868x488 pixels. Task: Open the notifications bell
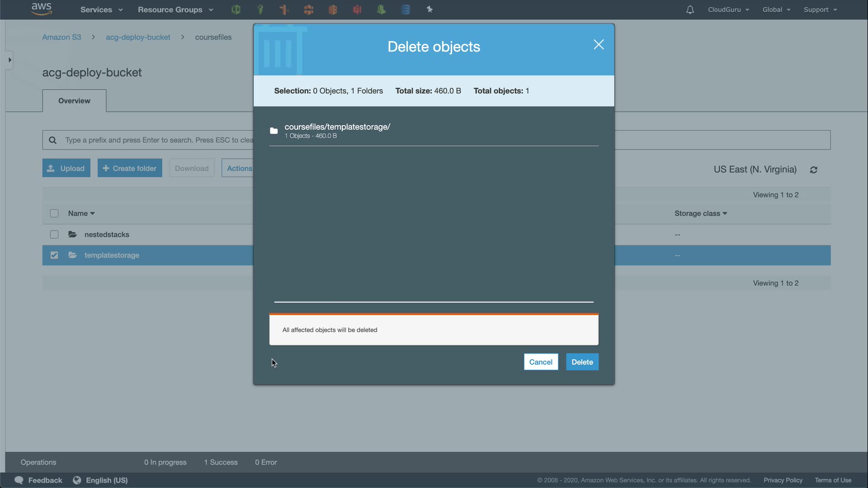pyautogui.click(x=690, y=9)
